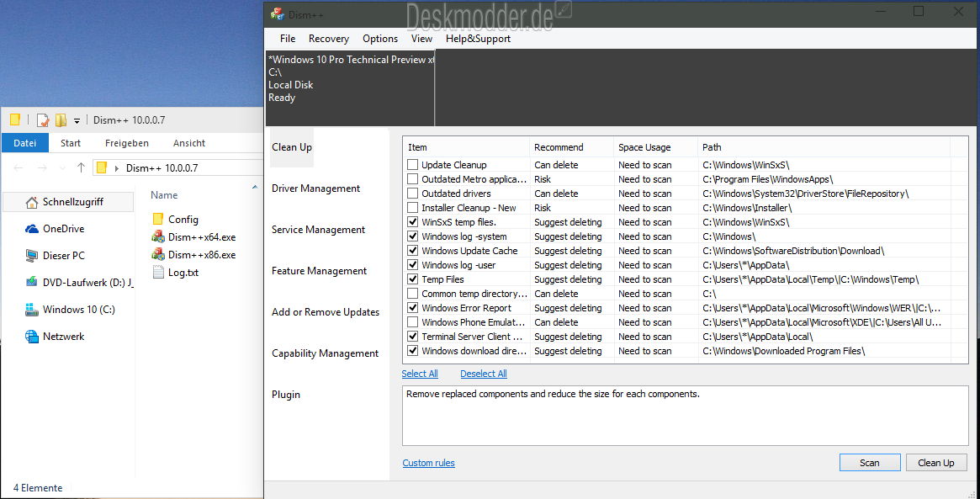This screenshot has width=980, height=499.
Task: Uncheck the Temp Files item
Action: pyautogui.click(x=412, y=279)
